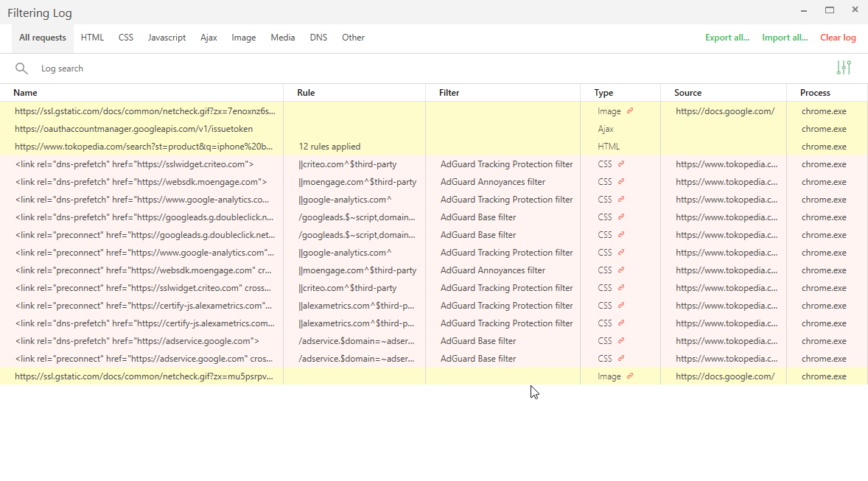Click the Name column header
Viewport: 868px width, 481px height.
(x=25, y=92)
